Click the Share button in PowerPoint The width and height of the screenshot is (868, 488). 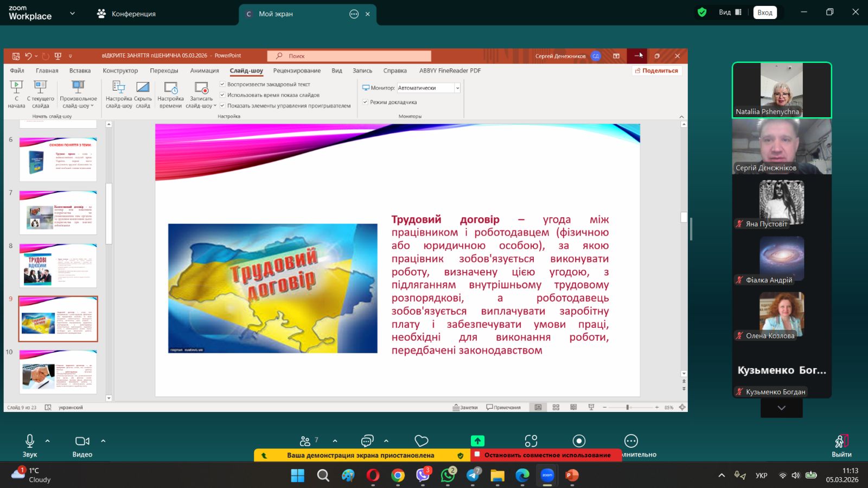pos(656,71)
